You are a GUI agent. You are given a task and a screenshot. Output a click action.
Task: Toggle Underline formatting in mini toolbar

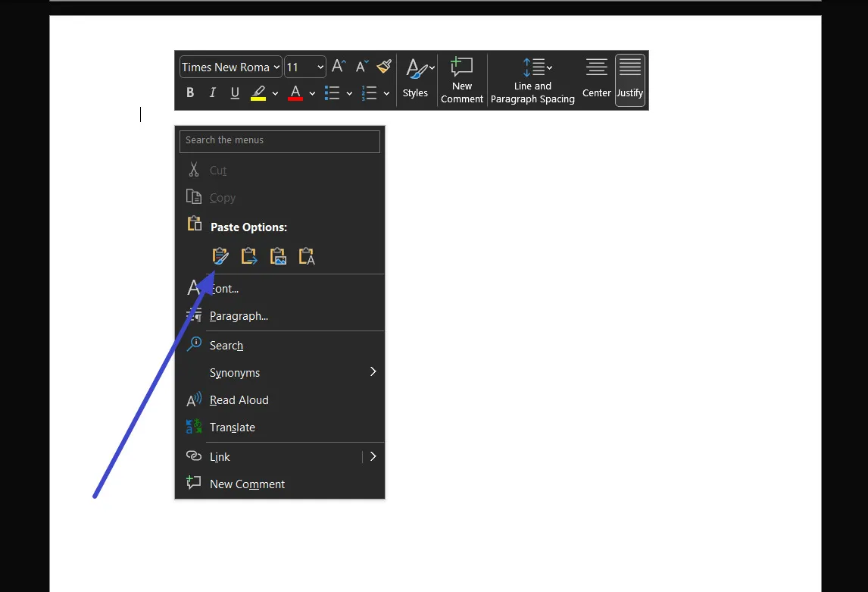tap(235, 92)
